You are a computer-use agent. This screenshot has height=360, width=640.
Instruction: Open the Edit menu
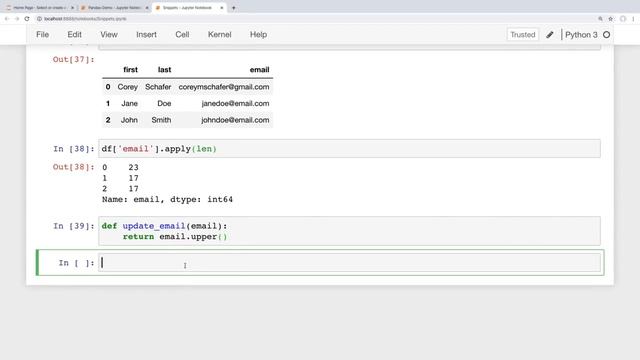(74, 35)
